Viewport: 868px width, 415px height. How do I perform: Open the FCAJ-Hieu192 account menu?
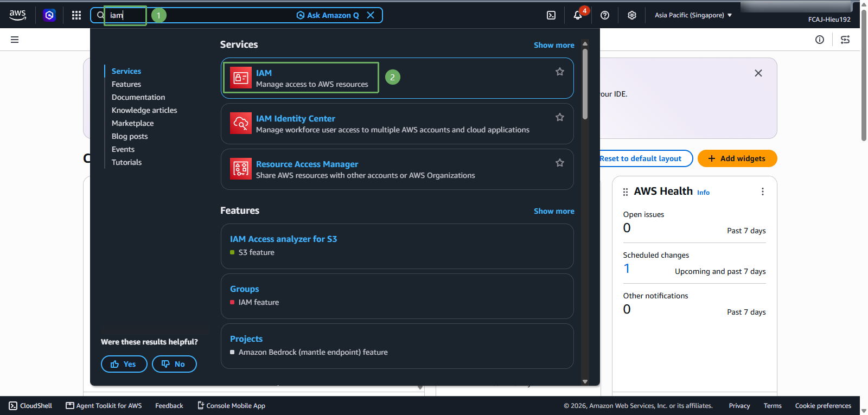829,20
